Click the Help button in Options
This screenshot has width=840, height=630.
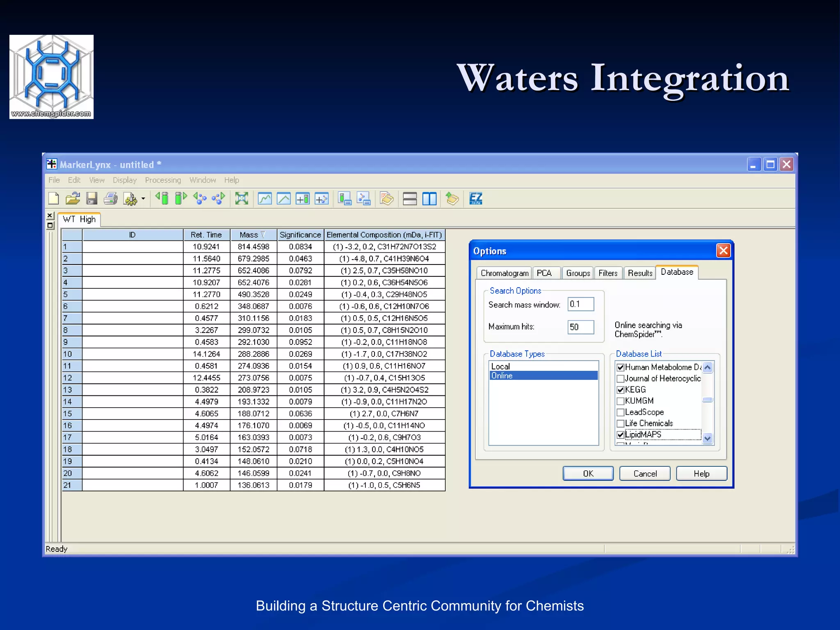tap(701, 474)
